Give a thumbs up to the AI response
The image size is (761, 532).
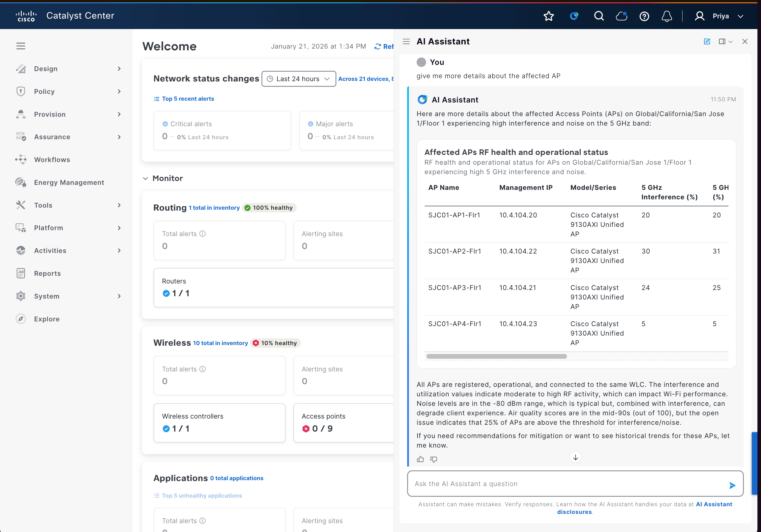point(420,459)
